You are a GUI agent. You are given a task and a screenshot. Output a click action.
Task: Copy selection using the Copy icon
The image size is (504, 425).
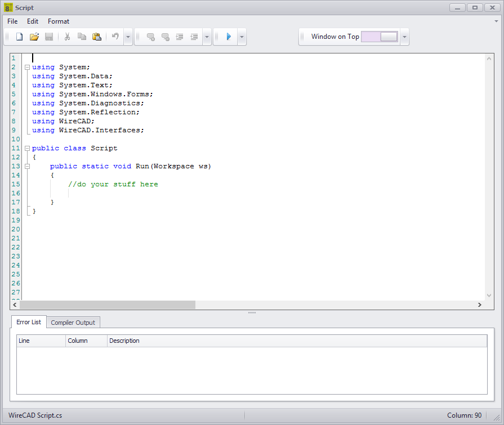(82, 37)
